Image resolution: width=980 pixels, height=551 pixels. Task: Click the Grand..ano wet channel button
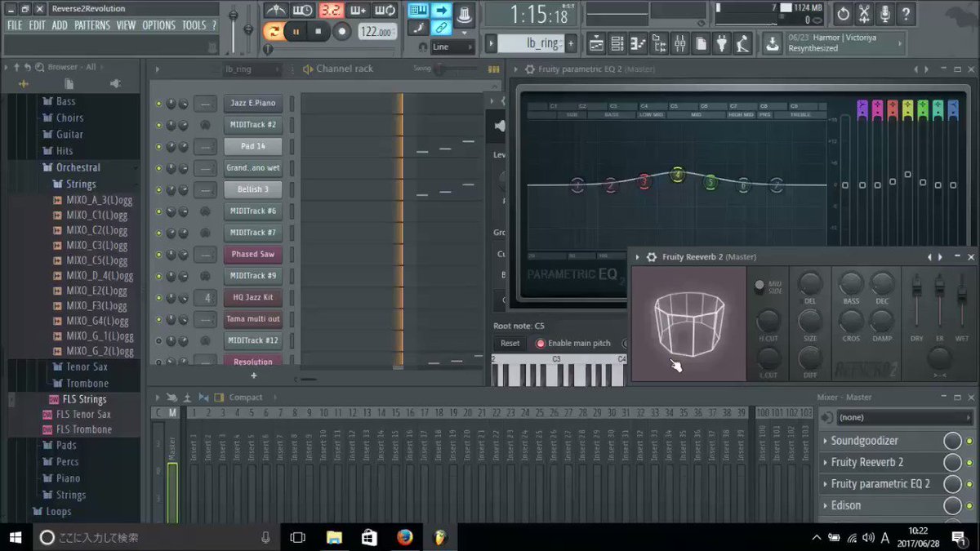point(252,168)
